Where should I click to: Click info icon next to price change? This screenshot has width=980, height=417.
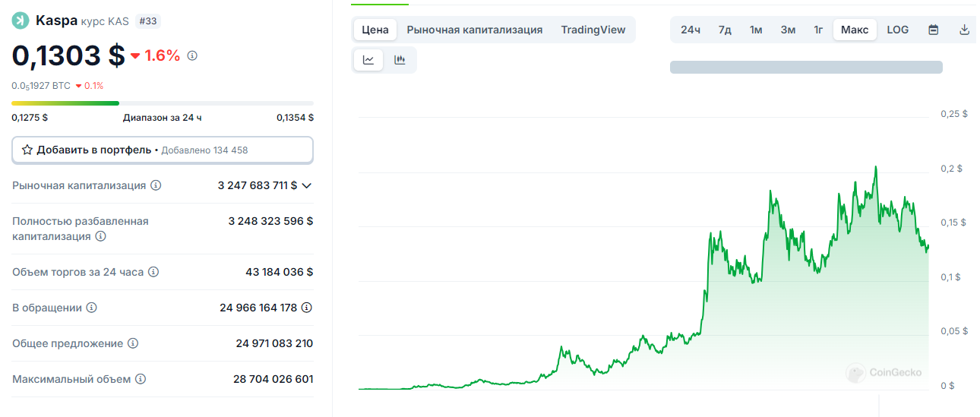[192, 55]
